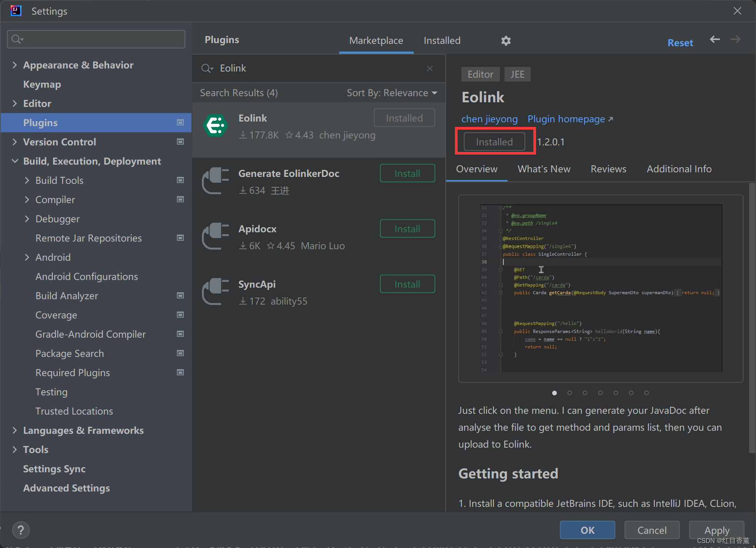Viewport: 756px width, 548px height.
Task: Select the last screenshot carousel dot
Action: 646,393
